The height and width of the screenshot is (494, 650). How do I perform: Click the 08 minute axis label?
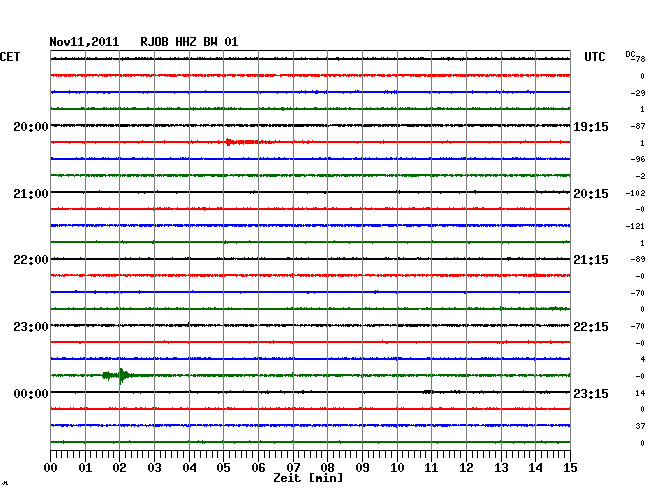tap(327, 467)
